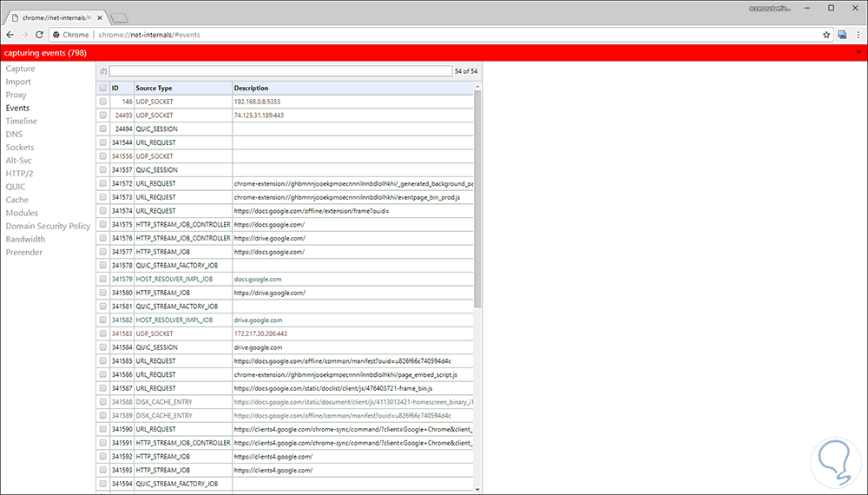Screen dimensions: 868x495
Task: Open the Prerender section
Action: coord(23,252)
